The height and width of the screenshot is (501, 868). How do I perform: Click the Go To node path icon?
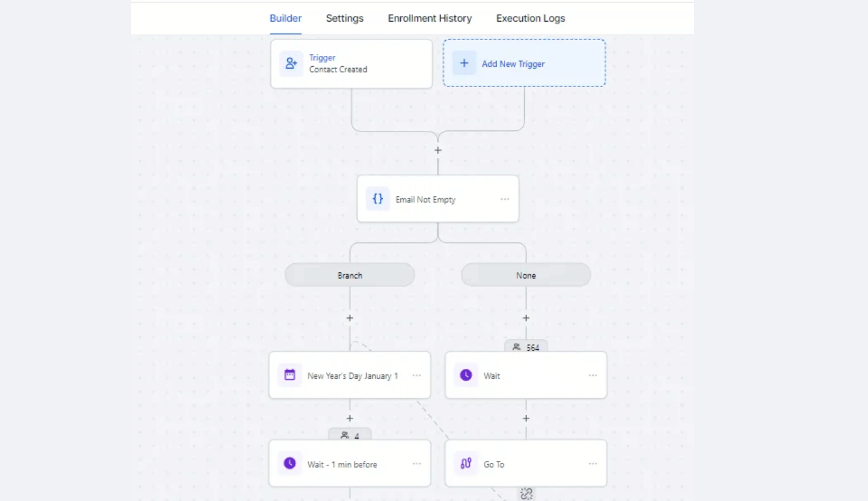coord(466,463)
